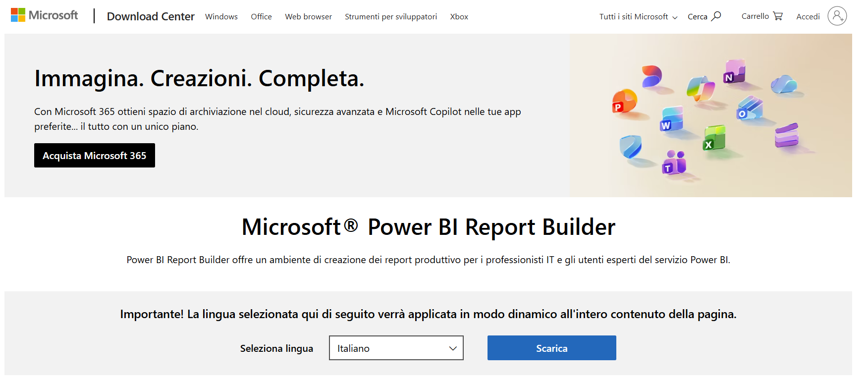868x385 pixels.
Task: Click the Teams icon in banner image
Action: [x=674, y=162]
